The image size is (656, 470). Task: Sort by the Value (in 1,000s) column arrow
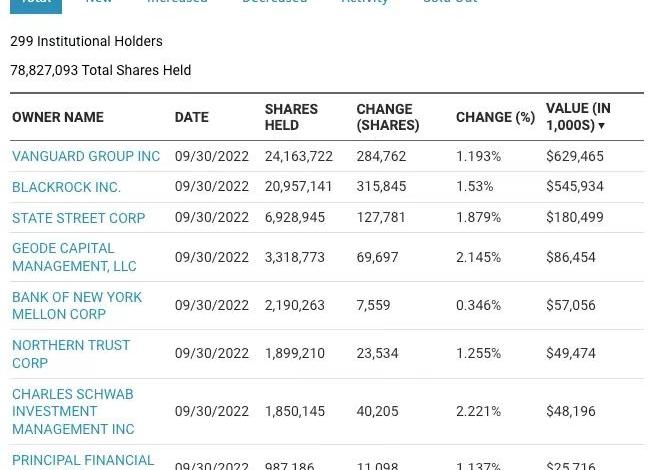(602, 126)
